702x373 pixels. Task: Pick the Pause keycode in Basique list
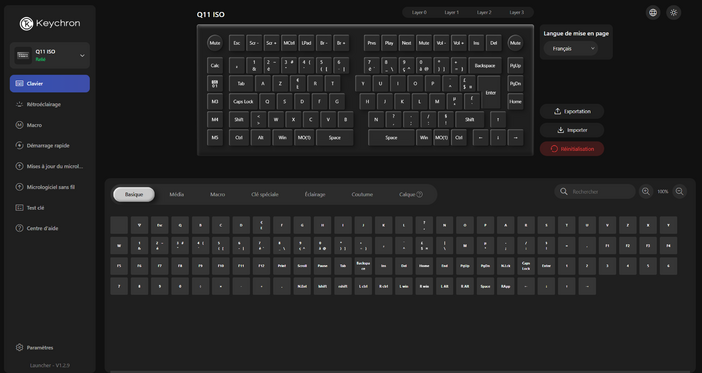tap(322, 266)
